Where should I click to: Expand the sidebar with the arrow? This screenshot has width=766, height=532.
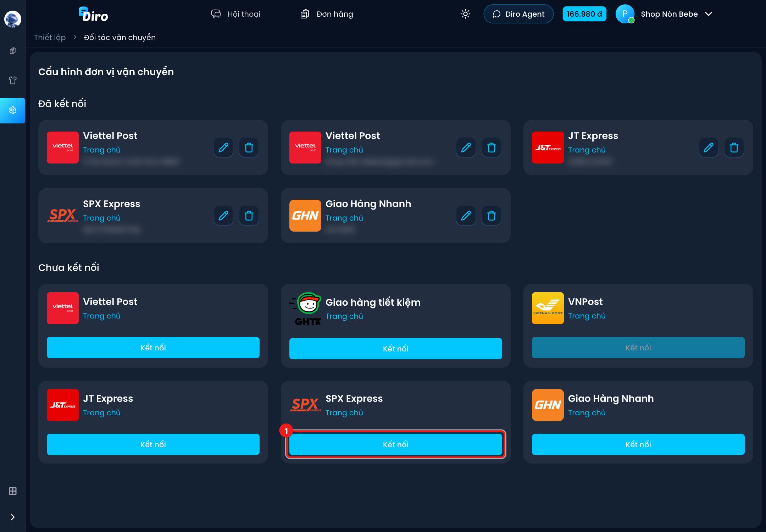click(12, 517)
